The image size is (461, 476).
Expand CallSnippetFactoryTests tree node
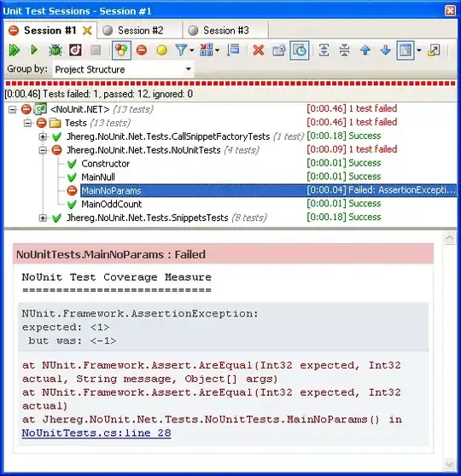(43, 136)
